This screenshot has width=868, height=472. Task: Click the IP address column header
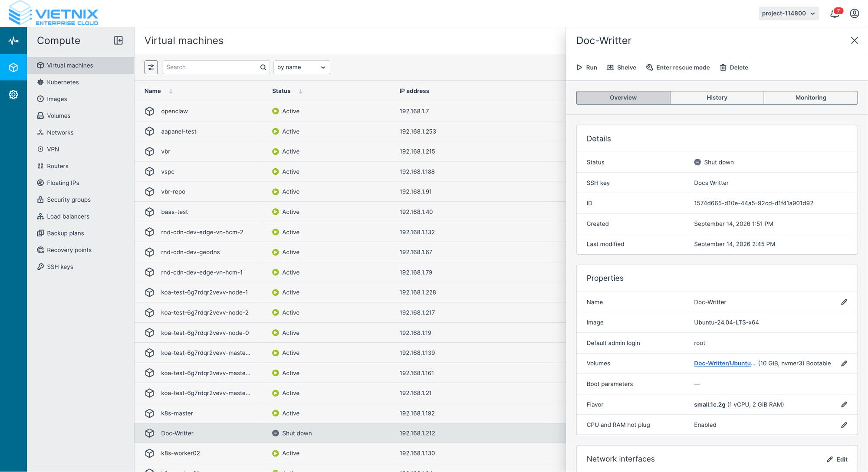[x=414, y=91]
